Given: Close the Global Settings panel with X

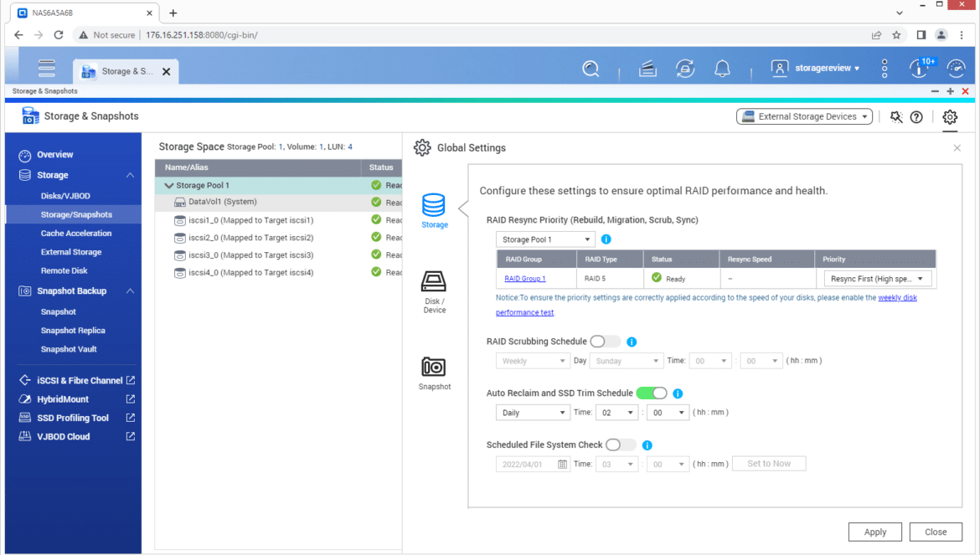Looking at the screenshot, I should tap(957, 148).
